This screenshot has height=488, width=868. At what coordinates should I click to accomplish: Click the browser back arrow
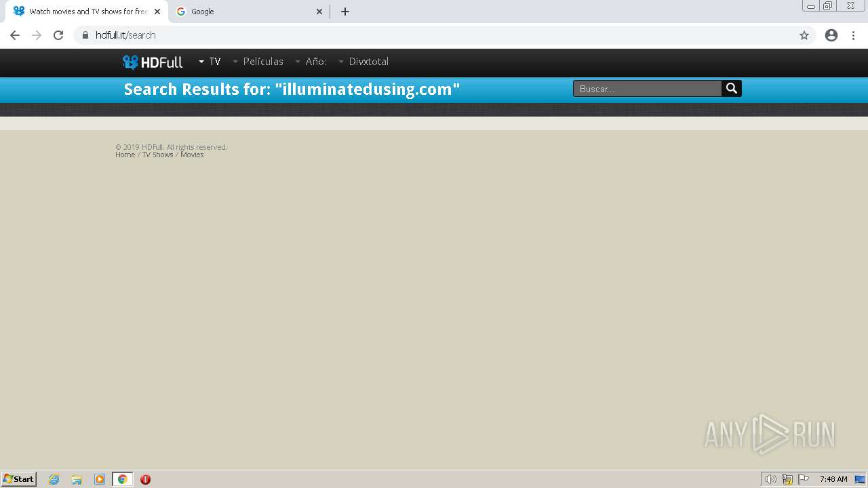click(x=15, y=35)
